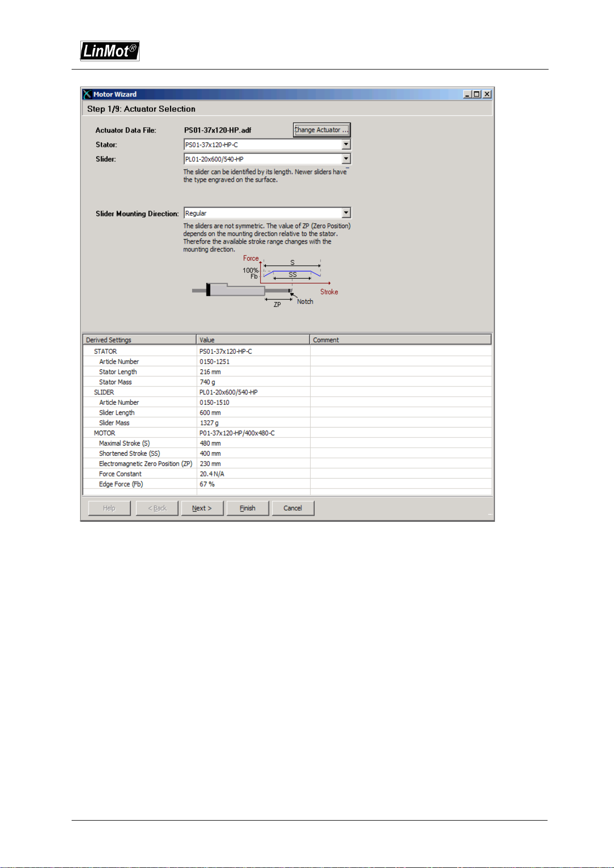Click the Value column header
This screenshot has height=868, width=614.
click(253, 340)
